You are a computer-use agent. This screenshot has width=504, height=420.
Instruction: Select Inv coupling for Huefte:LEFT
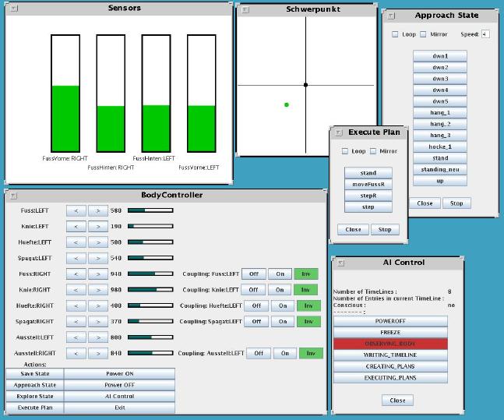pyautogui.click(x=308, y=306)
